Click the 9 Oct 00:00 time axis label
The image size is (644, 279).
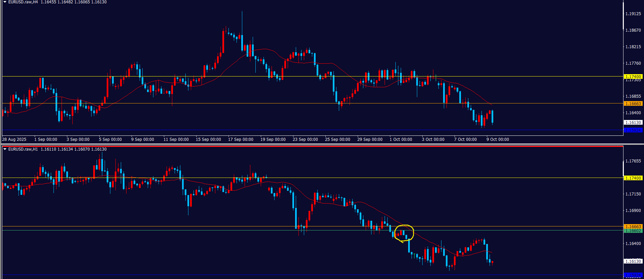498,139
